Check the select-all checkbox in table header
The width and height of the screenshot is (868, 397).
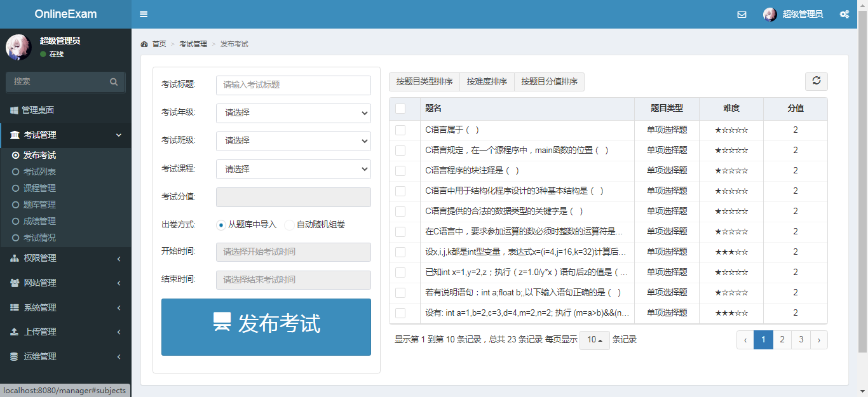click(400, 109)
